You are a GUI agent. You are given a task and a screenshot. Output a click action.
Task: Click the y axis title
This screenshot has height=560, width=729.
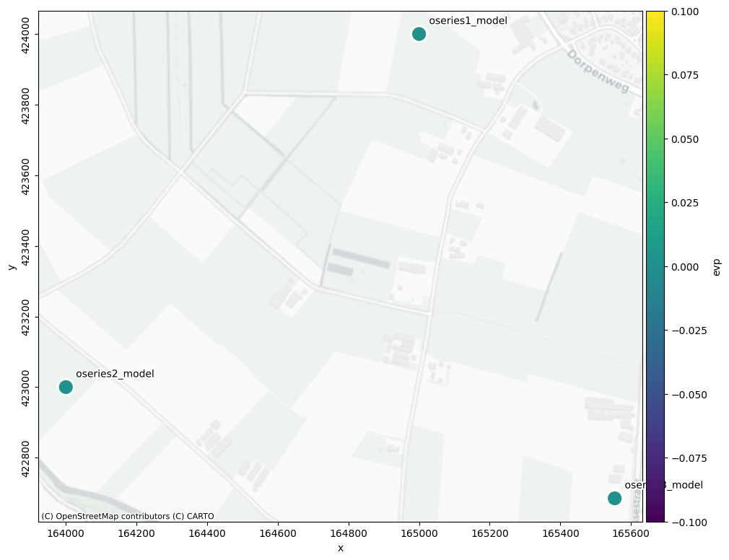pos(12,267)
